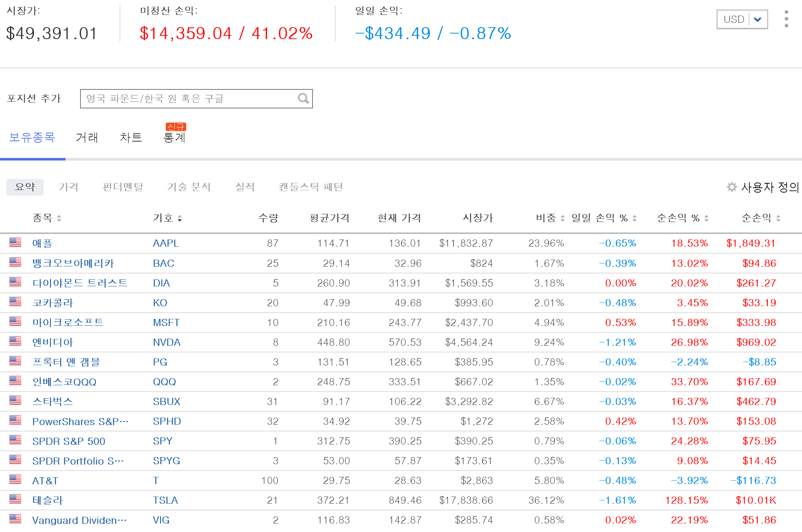
Task: Click the US flag icon in the TSLA row
Action: pyautogui.click(x=15, y=499)
